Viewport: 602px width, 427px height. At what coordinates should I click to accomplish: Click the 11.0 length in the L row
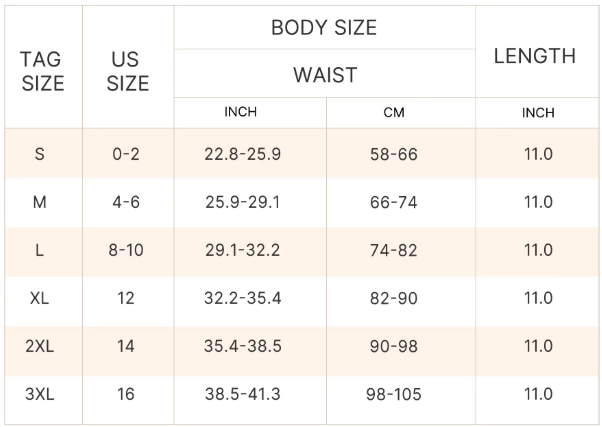click(x=538, y=250)
